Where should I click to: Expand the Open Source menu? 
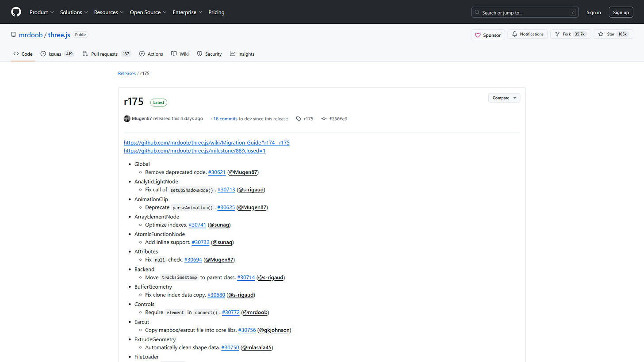click(148, 12)
